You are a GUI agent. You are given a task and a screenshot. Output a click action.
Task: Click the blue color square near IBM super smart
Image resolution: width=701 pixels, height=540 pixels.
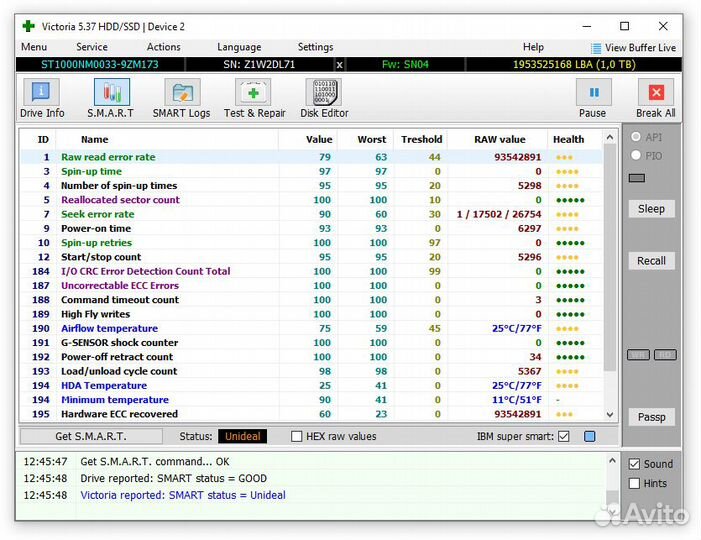589,436
